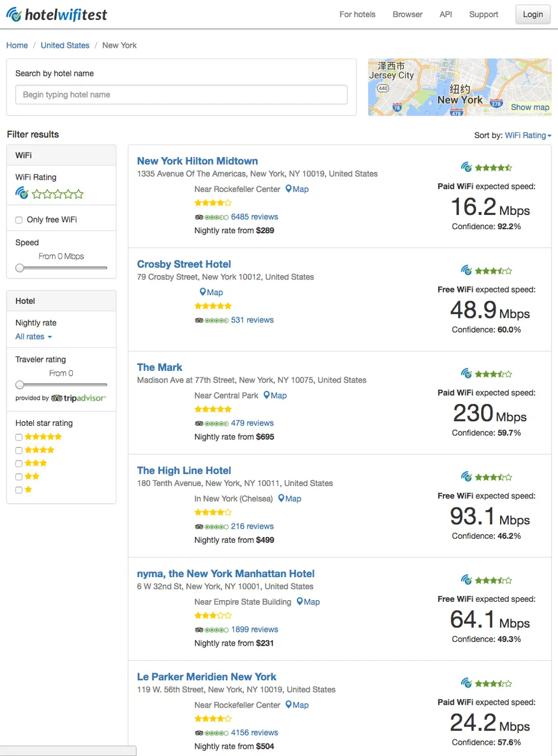Open the API navigation link

coord(446,14)
